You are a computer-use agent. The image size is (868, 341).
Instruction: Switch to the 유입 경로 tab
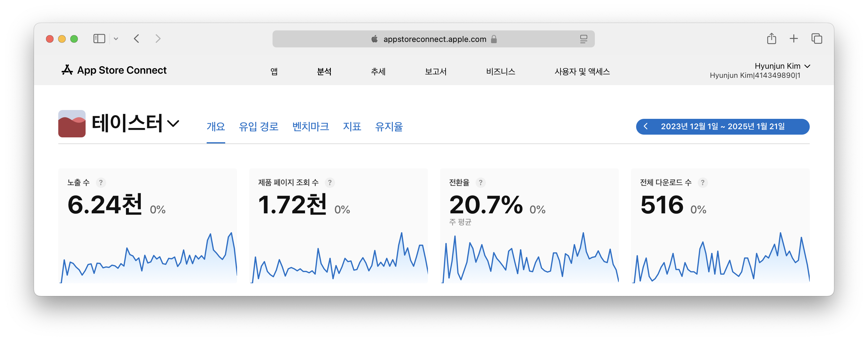coord(259,126)
